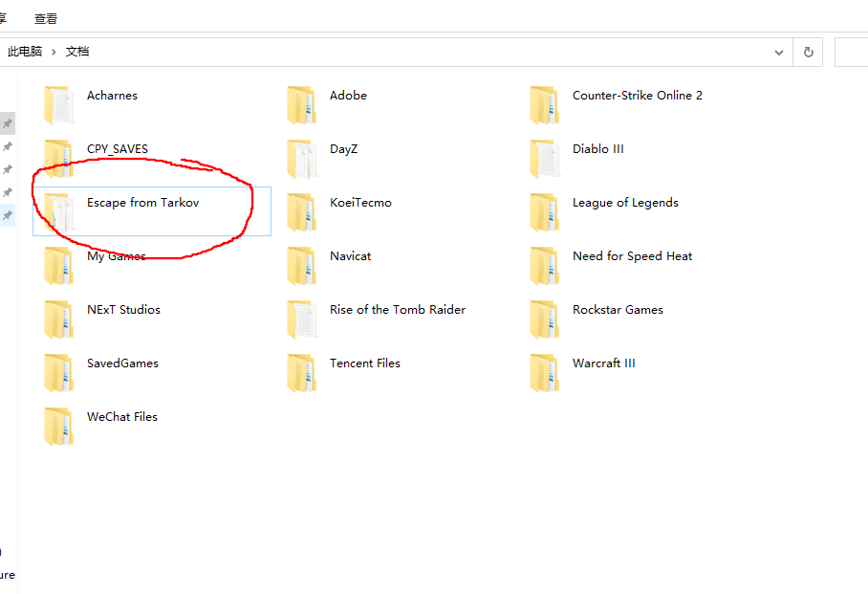Click the Need for Speed Heat label

(632, 256)
